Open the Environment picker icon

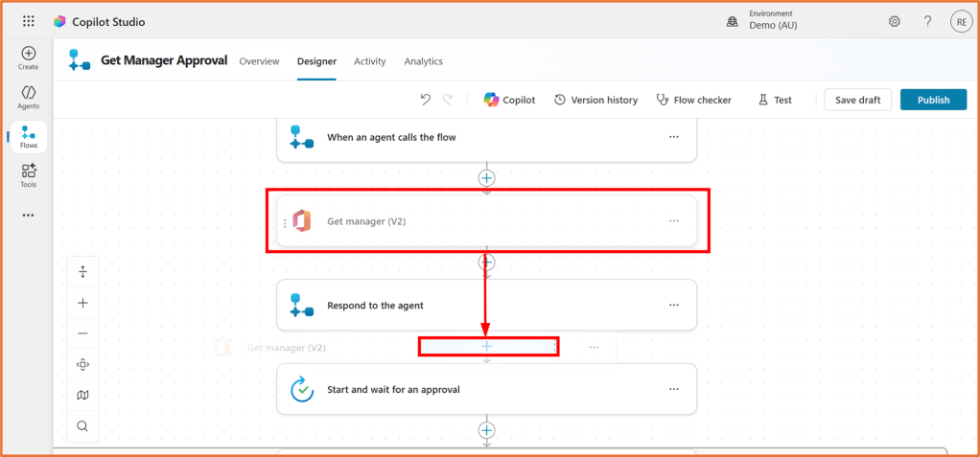point(732,22)
